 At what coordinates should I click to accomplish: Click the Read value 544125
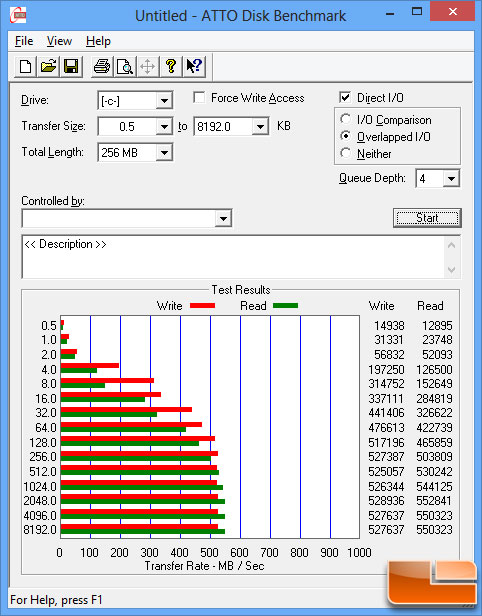(434, 486)
